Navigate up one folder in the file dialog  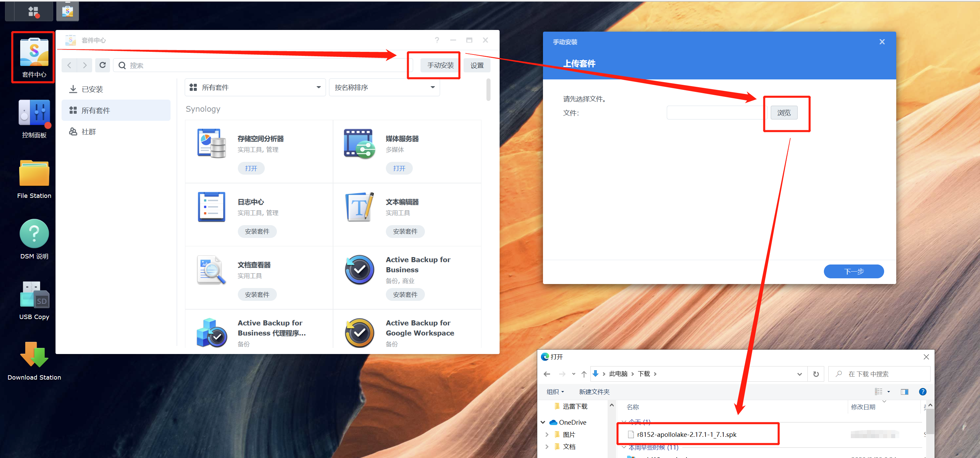point(584,374)
